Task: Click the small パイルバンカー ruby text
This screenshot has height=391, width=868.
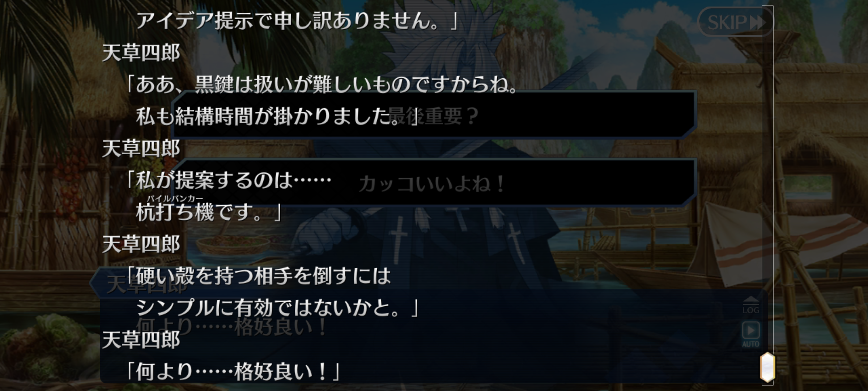Action: point(175,198)
